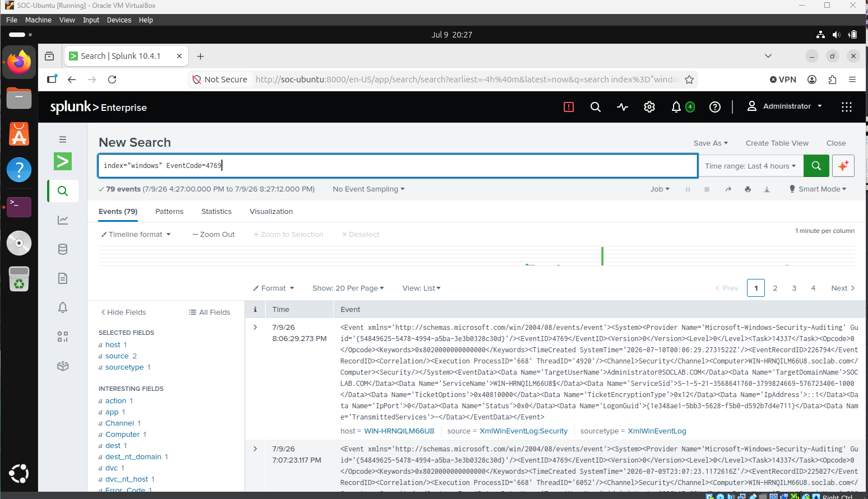Open the Activity monitor icon in header
868x499 pixels.
point(623,107)
